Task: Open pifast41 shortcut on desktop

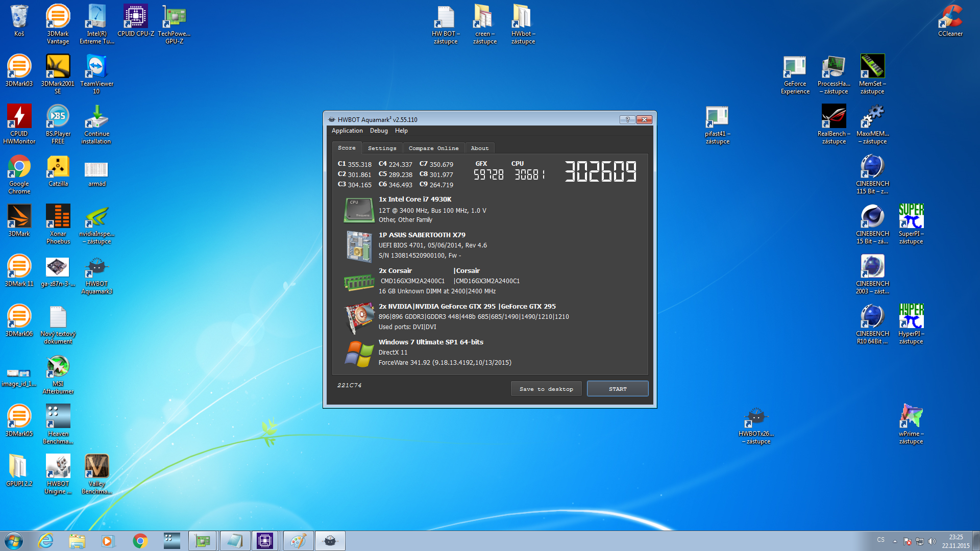Action: tap(717, 124)
